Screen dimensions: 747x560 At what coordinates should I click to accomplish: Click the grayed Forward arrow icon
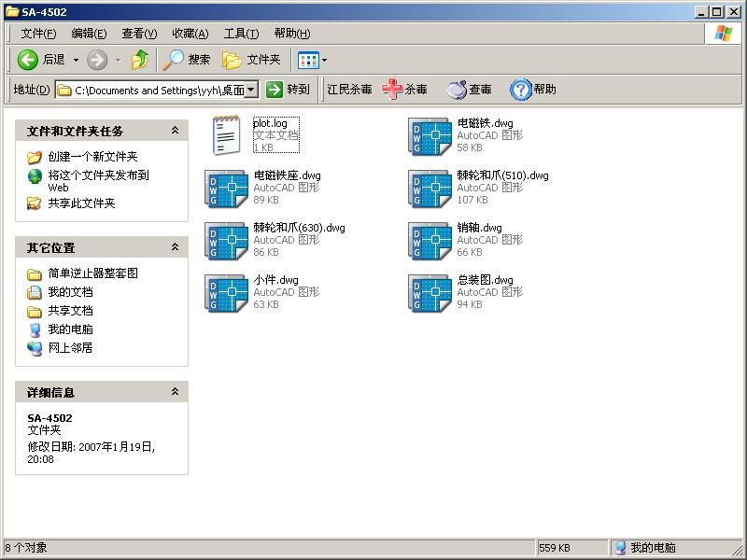97,60
